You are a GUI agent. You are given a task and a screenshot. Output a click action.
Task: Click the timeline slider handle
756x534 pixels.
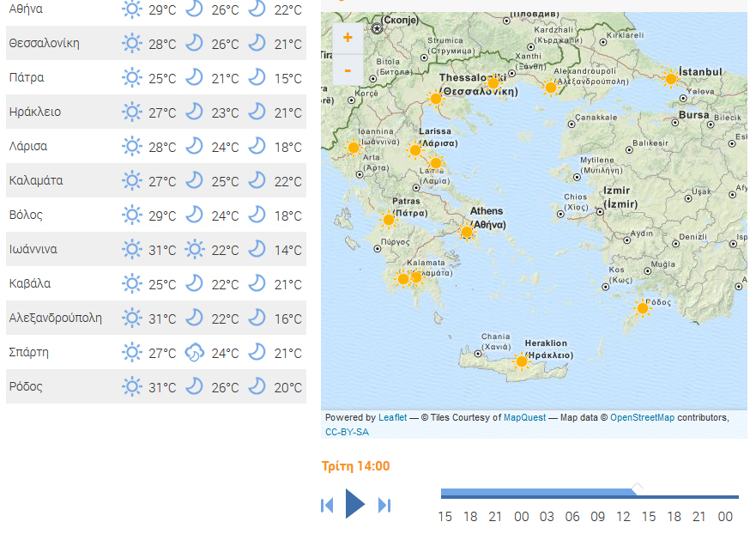(x=637, y=488)
